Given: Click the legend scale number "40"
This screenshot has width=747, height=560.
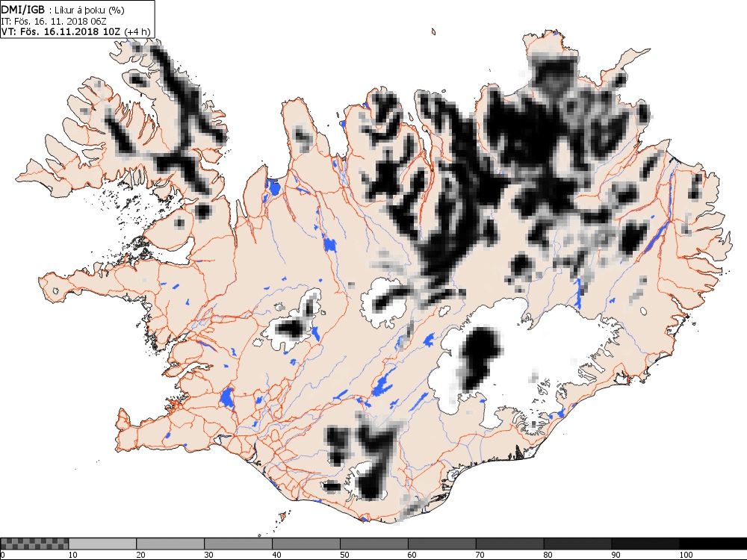Looking at the screenshot, I should pyautogui.click(x=277, y=555).
